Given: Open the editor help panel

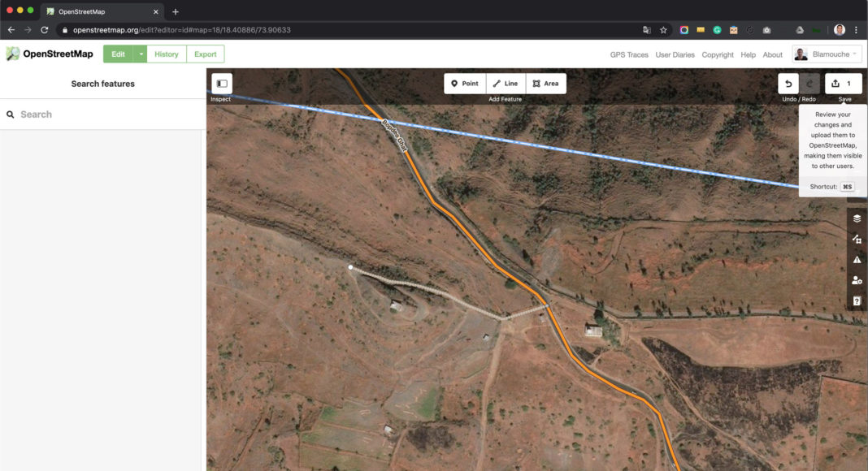Looking at the screenshot, I should (x=857, y=301).
